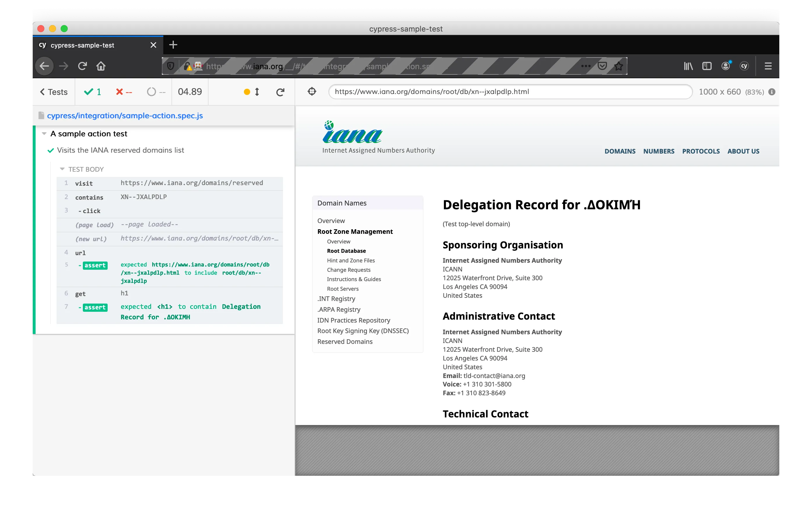Click the tracking protection shield icon
The width and height of the screenshot is (812, 519).
click(171, 66)
